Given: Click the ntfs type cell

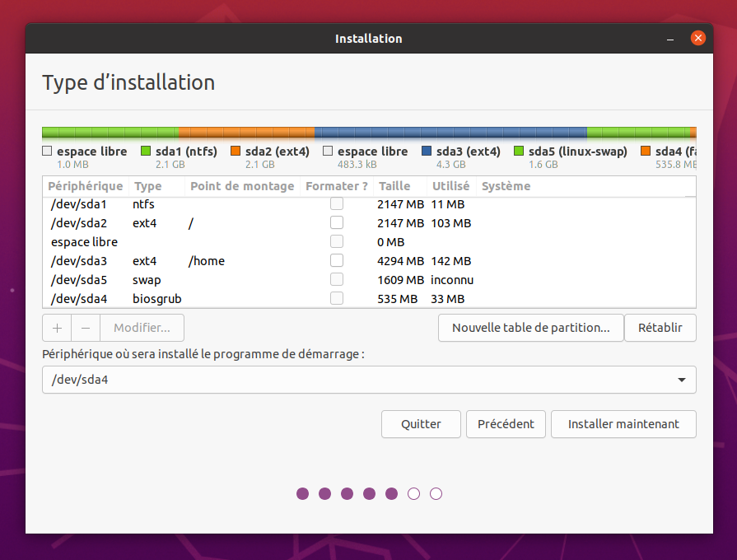Looking at the screenshot, I should [143, 204].
